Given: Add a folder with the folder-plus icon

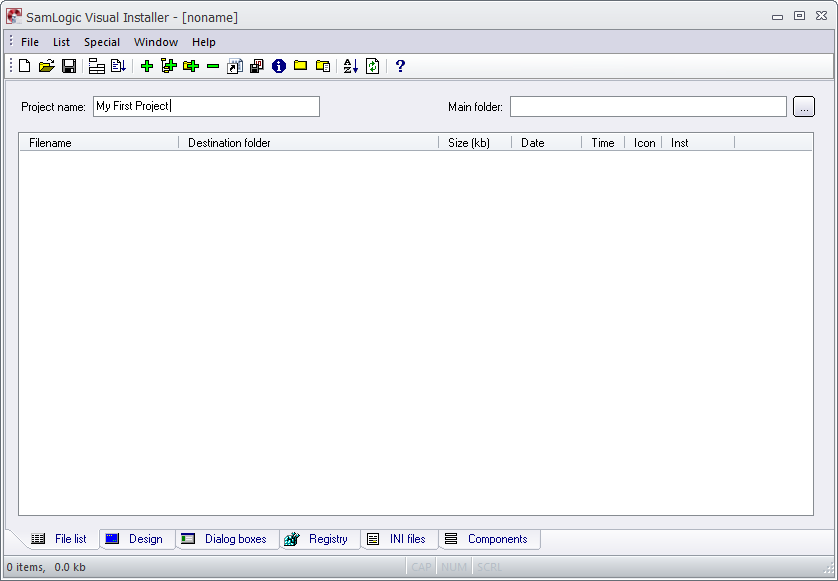Looking at the screenshot, I should 191,66.
